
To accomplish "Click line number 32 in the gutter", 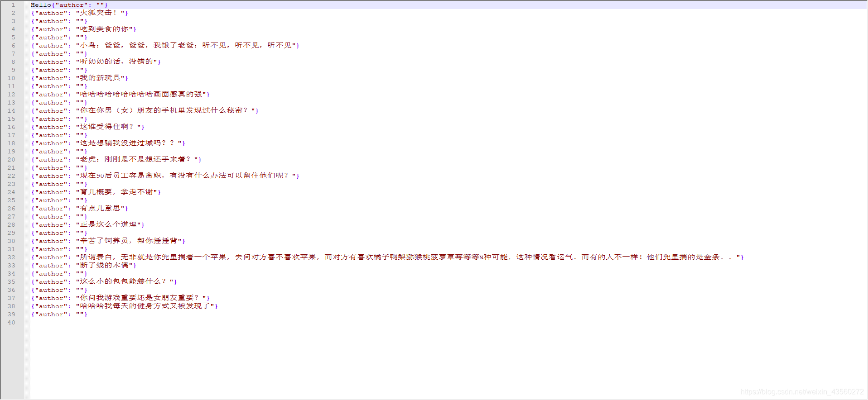I will [x=11, y=257].
